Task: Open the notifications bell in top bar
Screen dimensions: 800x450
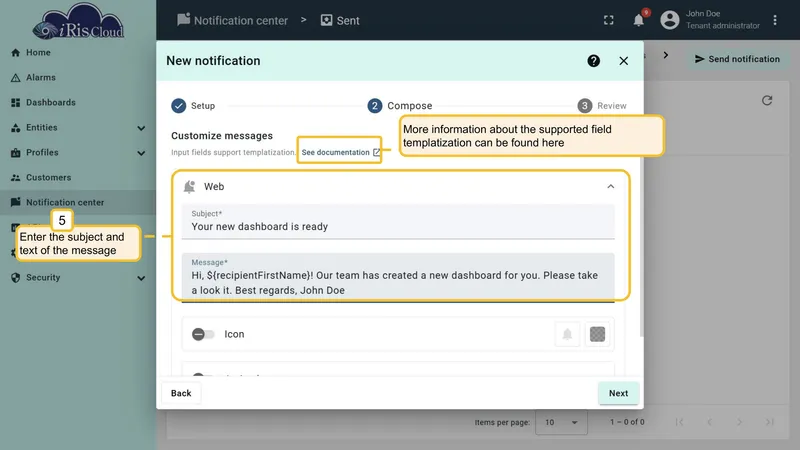Action: tap(639, 20)
